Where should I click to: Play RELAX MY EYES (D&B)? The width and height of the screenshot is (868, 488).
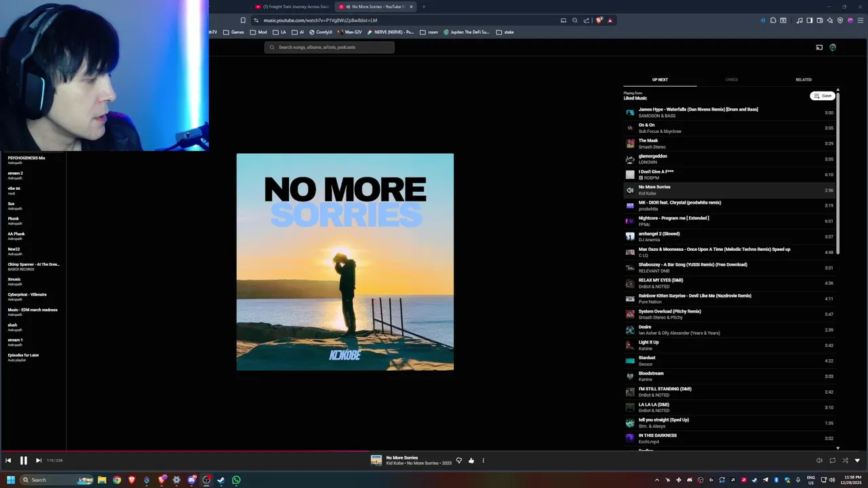tap(729, 283)
